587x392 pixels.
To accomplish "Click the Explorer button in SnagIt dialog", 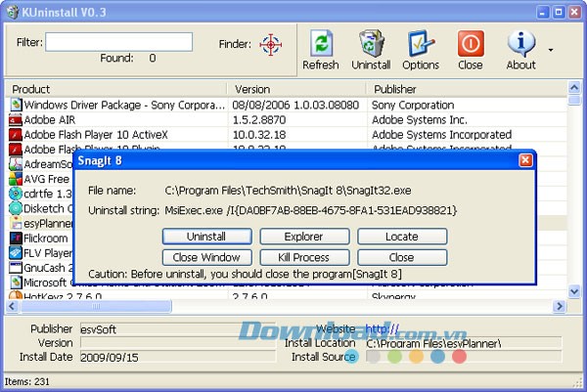I will (304, 237).
